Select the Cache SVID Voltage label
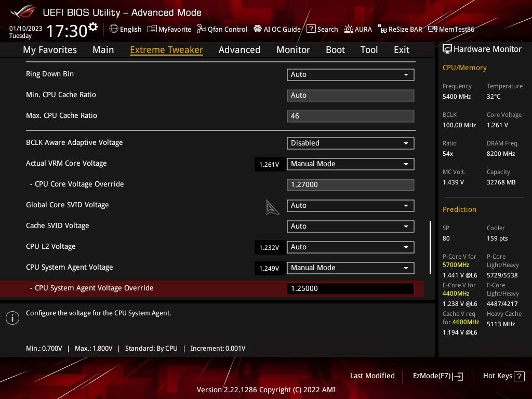Image resolution: width=532 pixels, height=399 pixels. pos(58,225)
